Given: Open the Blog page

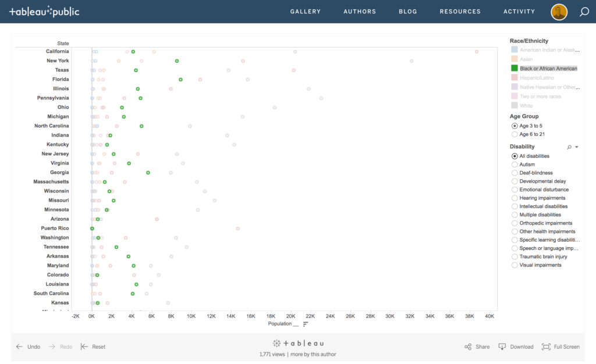Looking at the screenshot, I should [x=407, y=12].
